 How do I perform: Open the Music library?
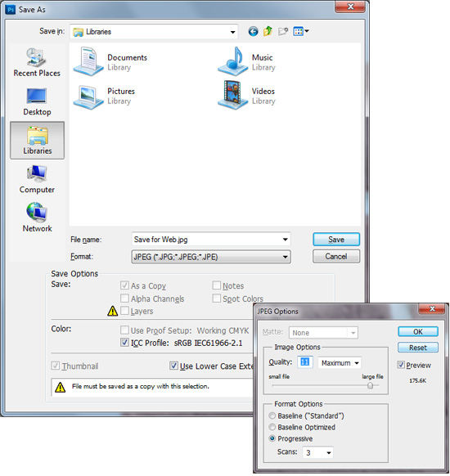(247, 62)
